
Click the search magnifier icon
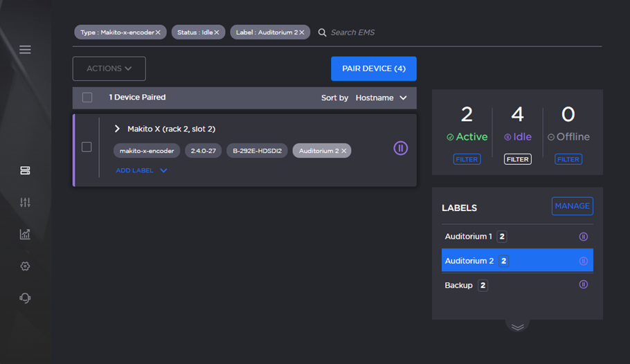[x=322, y=33]
